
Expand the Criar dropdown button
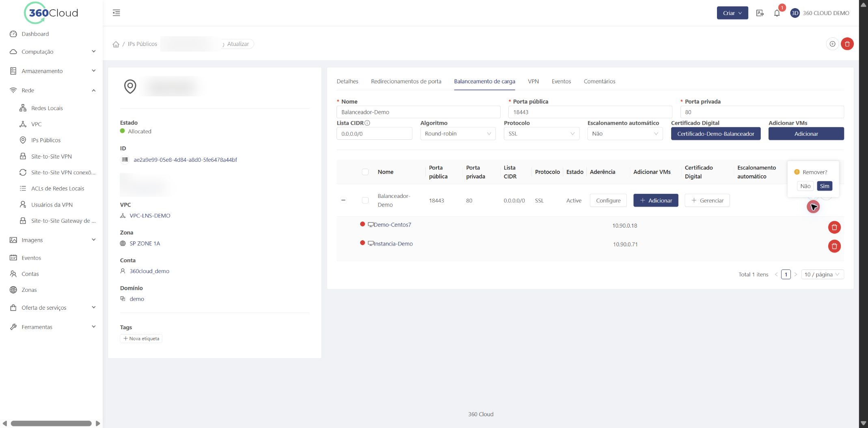(x=732, y=13)
